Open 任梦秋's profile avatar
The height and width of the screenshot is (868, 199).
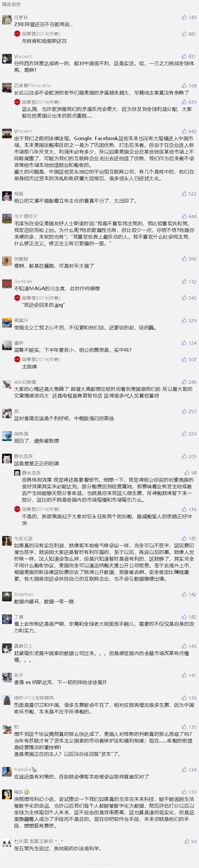click(7, 20)
